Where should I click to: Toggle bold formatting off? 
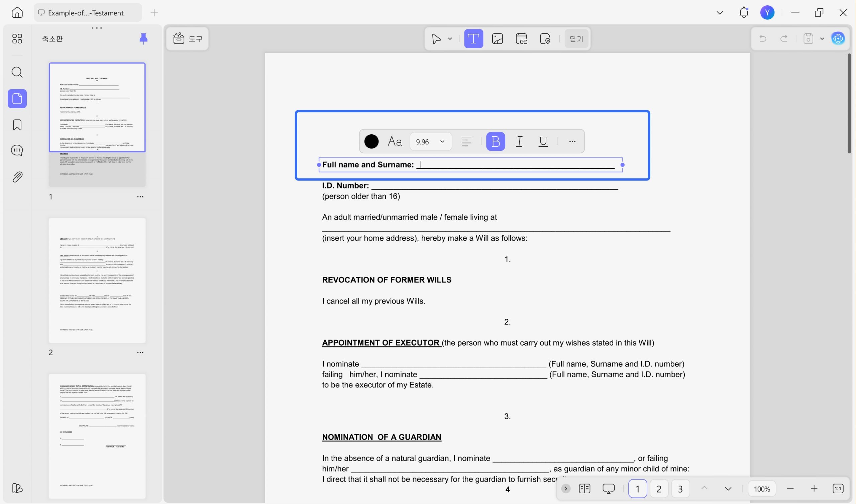(496, 141)
